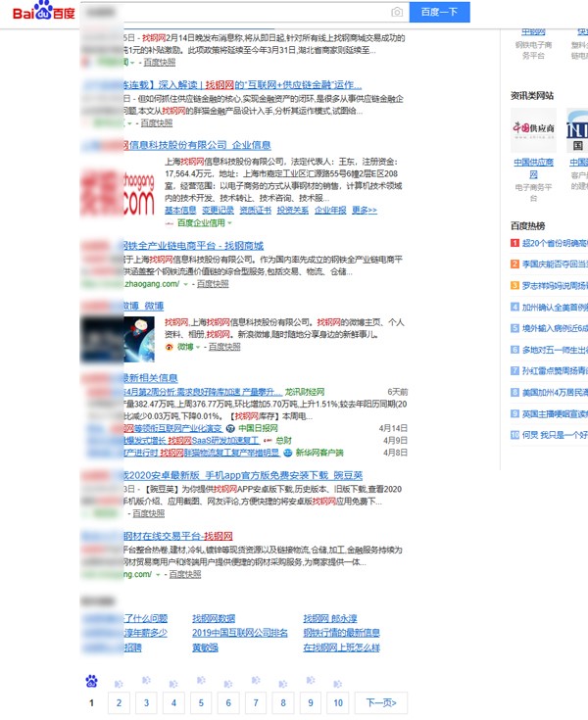This screenshot has height=720, width=588.
Task: Click the 百度企业信用 source icon
Action: [x=169, y=223]
